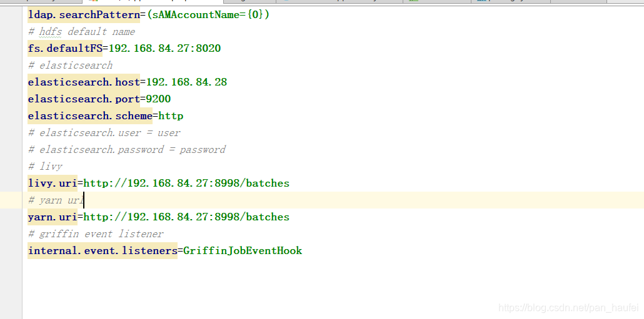
Task: Click the batches URL on the yarn.uri line
Action: 186,217
